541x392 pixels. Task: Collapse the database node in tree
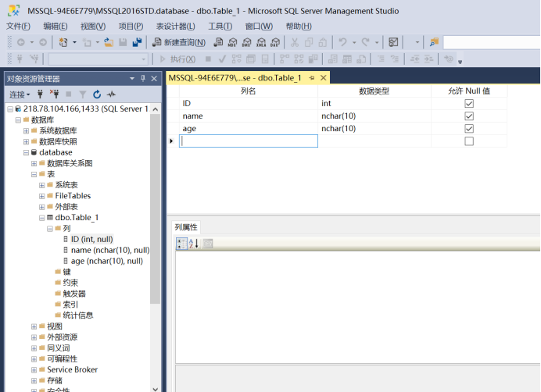pyautogui.click(x=26, y=152)
